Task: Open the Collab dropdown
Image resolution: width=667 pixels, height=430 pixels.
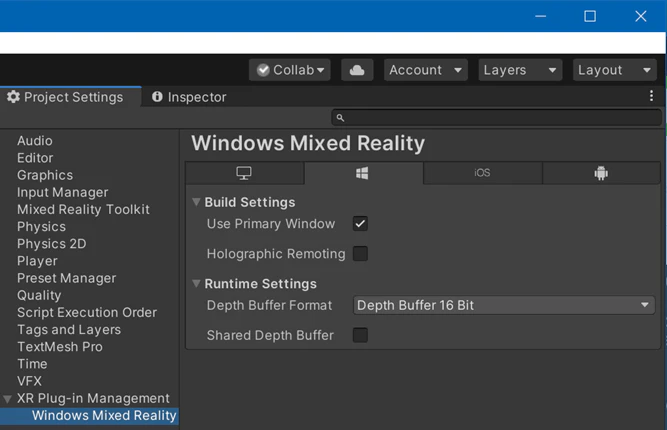Action: tap(290, 70)
